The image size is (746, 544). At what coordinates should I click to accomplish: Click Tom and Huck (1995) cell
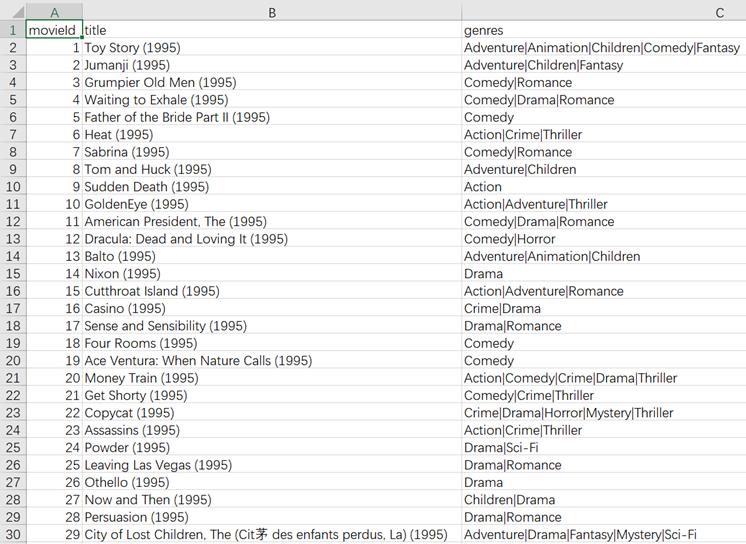[272, 169]
